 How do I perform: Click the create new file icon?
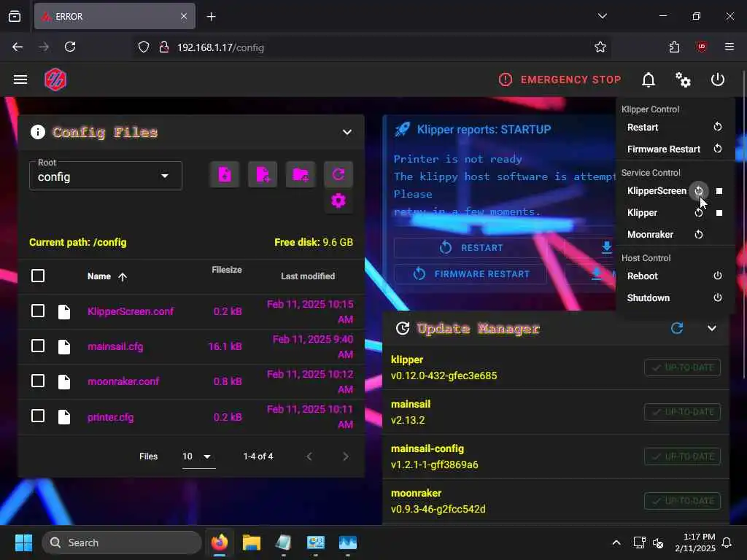click(263, 174)
